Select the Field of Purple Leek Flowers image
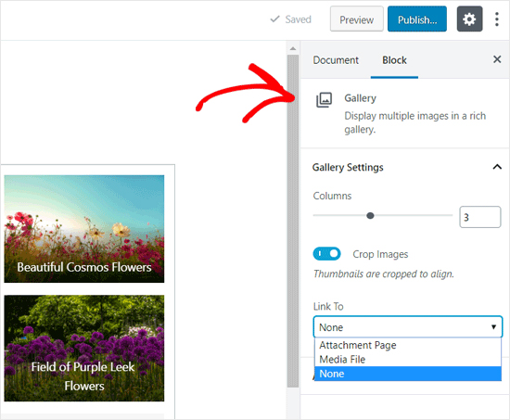510x420 pixels. tap(83, 348)
